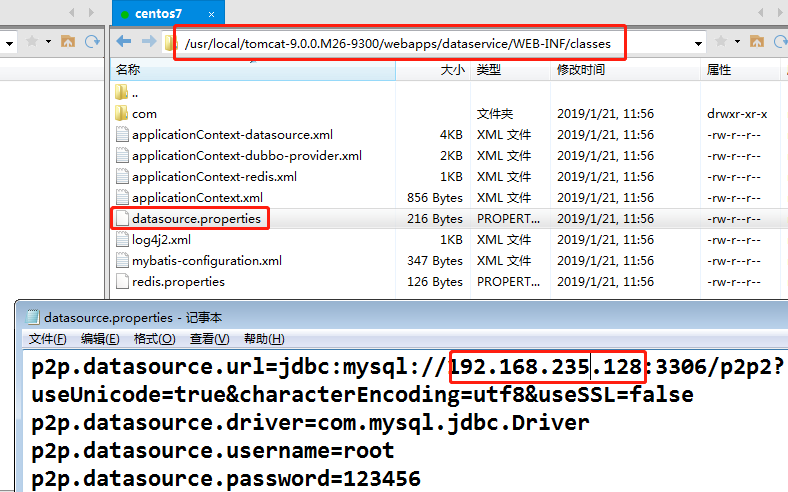Click home folder icon in left pane toolbar

(x=68, y=42)
